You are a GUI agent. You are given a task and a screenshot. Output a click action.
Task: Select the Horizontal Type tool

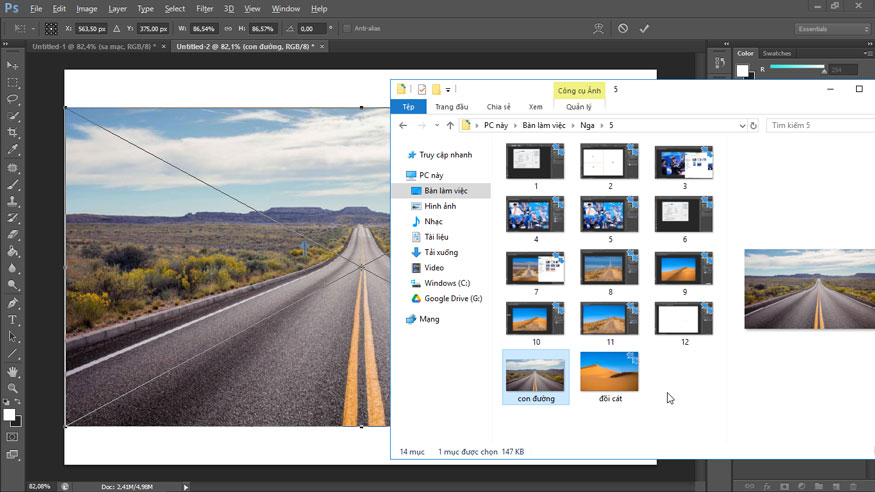pos(13,320)
